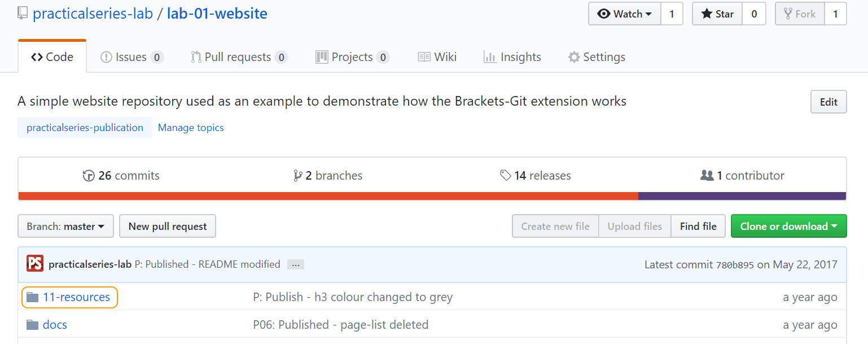This screenshot has width=868, height=344.
Task: Open the 11-resources folder icon
Action: pyautogui.click(x=33, y=297)
